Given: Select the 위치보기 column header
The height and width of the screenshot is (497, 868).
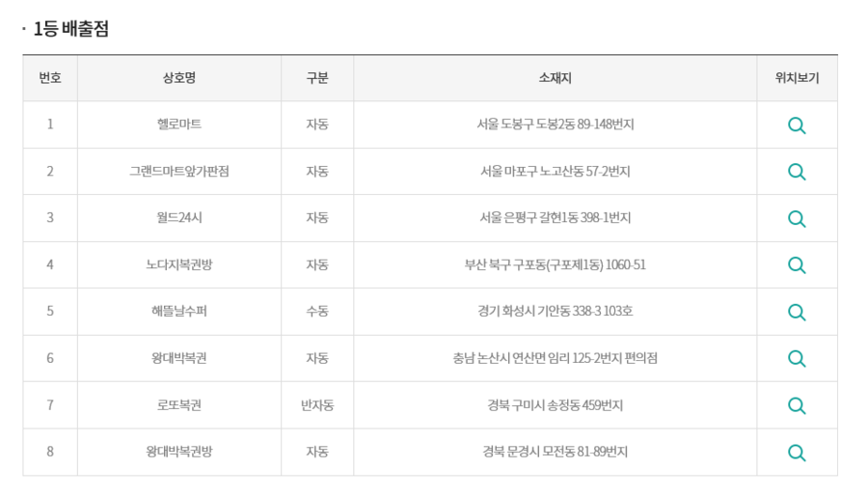Looking at the screenshot, I should pyautogui.click(x=797, y=78).
